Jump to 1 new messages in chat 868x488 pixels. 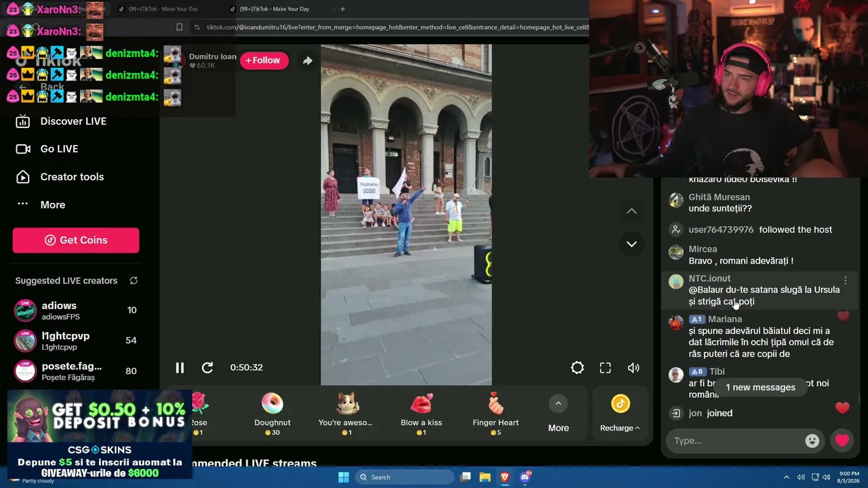coord(760,387)
